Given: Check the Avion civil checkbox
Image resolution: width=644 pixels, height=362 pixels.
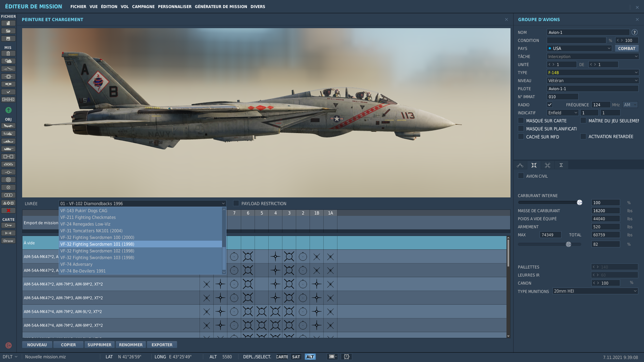Looking at the screenshot, I should coord(521,176).
